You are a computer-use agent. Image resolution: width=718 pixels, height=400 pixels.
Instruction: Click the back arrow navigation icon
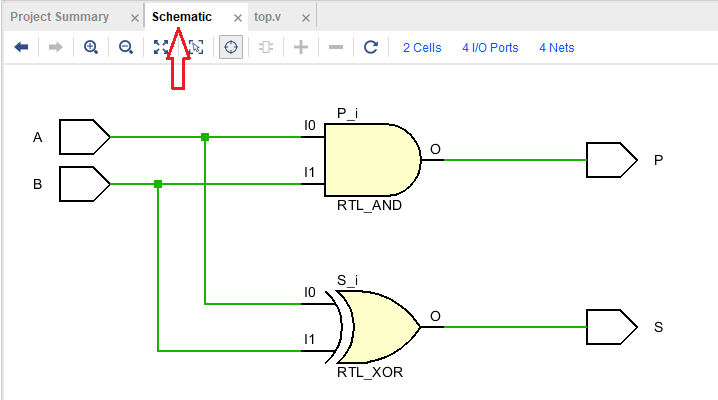[x=21, y=47]
